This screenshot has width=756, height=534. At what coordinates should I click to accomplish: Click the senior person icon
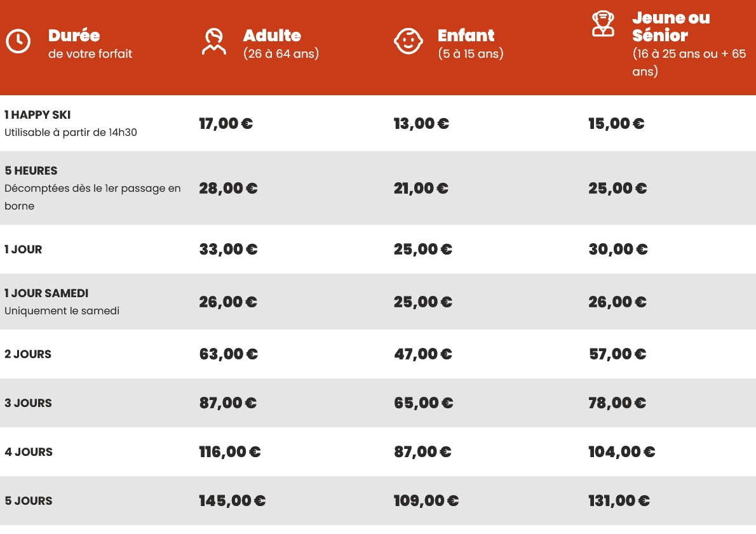pyautogui.click(x=603, y=24)
